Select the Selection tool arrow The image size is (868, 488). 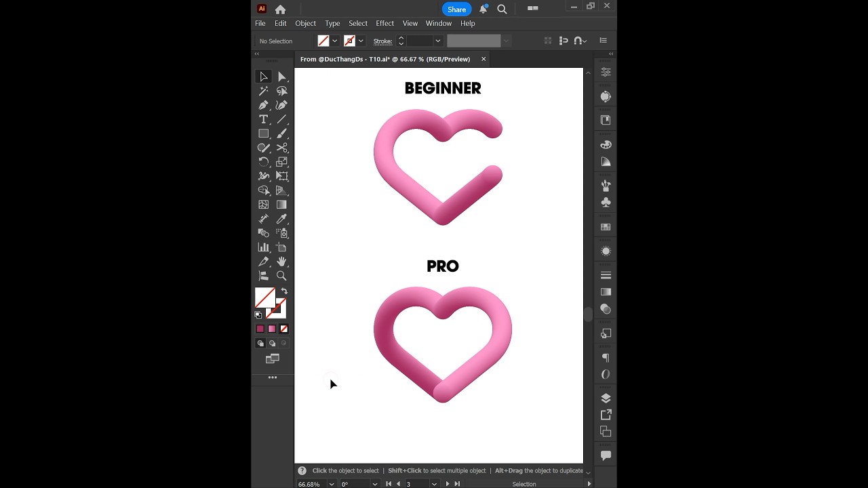pos(264,77)
